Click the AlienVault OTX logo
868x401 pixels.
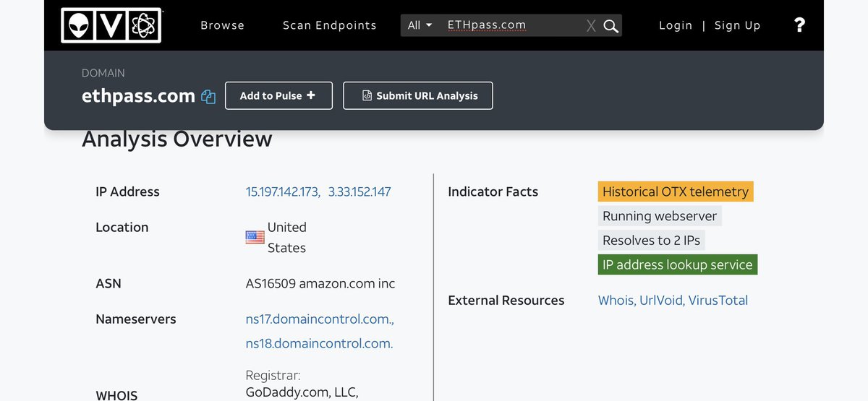tap(111, 25)
